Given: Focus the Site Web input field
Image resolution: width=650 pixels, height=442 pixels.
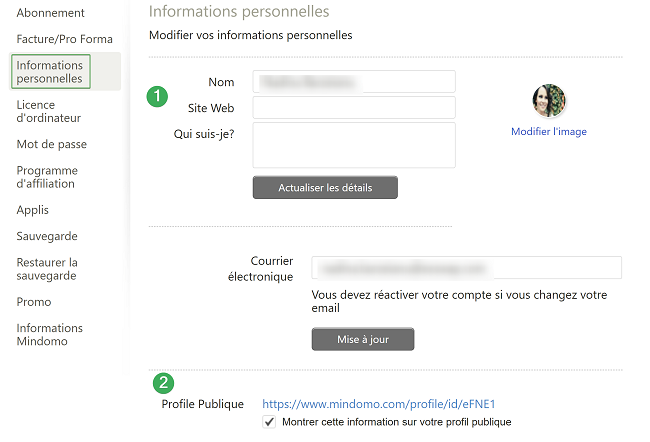Looking at the screenshot, I should 354,108.
